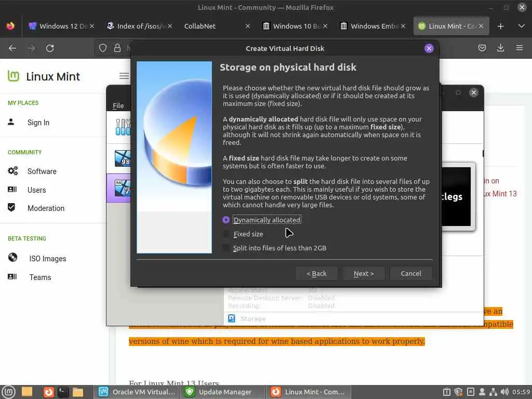The width and height of the screenshot is (532, 399).
Task: Open the Pocket save icon
Action: [x=482, y=48]
